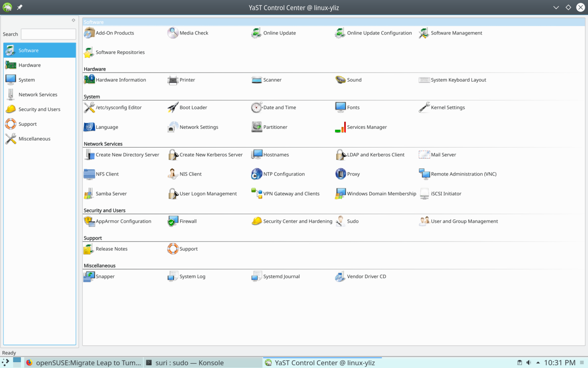Switch to Konsole window in taskbar

click(189, 363)
